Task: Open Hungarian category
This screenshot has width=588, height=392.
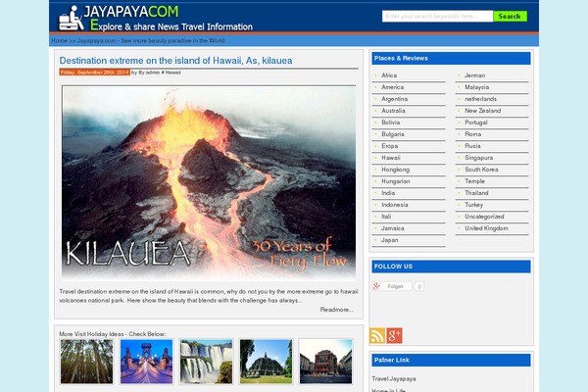Action: [396, 181]
